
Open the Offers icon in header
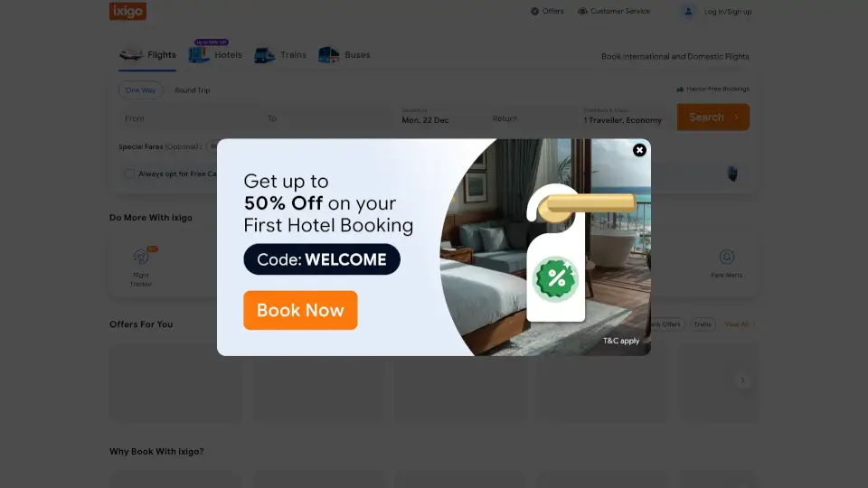534,11
